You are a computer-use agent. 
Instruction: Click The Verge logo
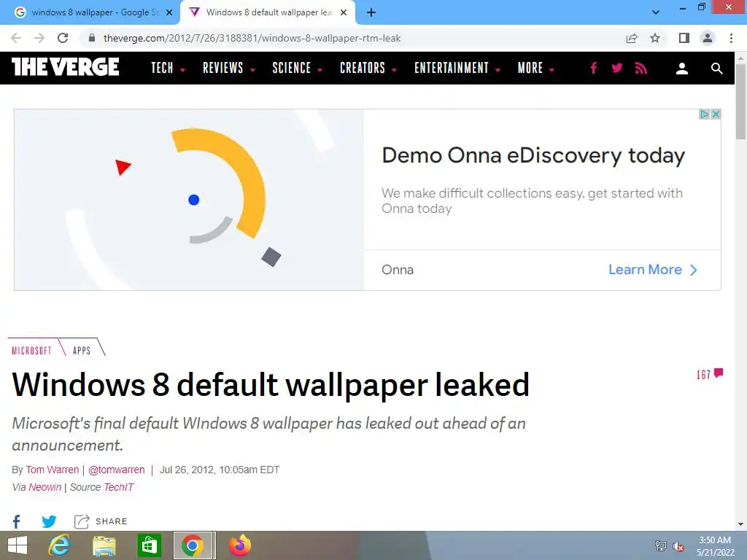click(x=65, y=66)
